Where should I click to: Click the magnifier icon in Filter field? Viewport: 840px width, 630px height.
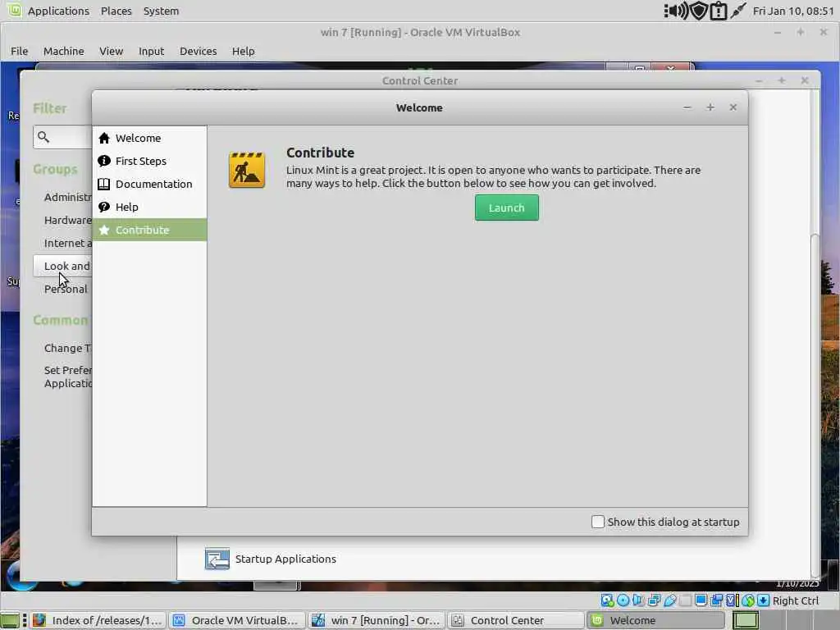[43, 137]
